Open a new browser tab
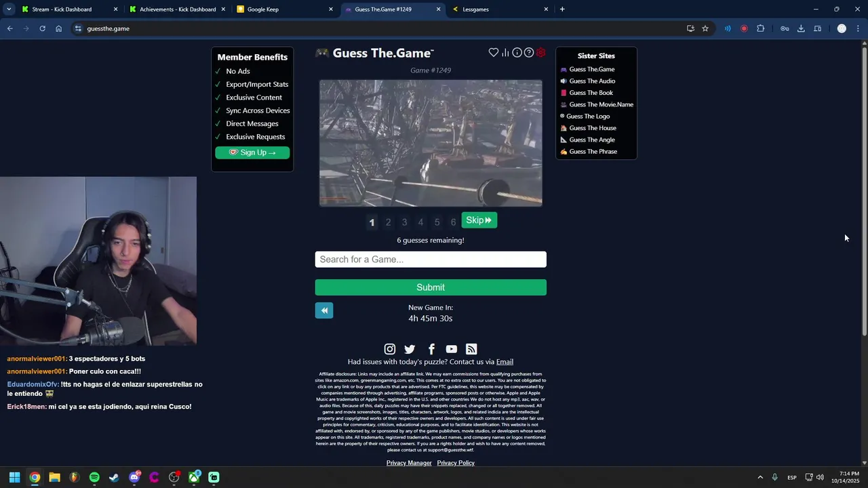Viewport: 868px width, 488px height. (x=562, y=9)
